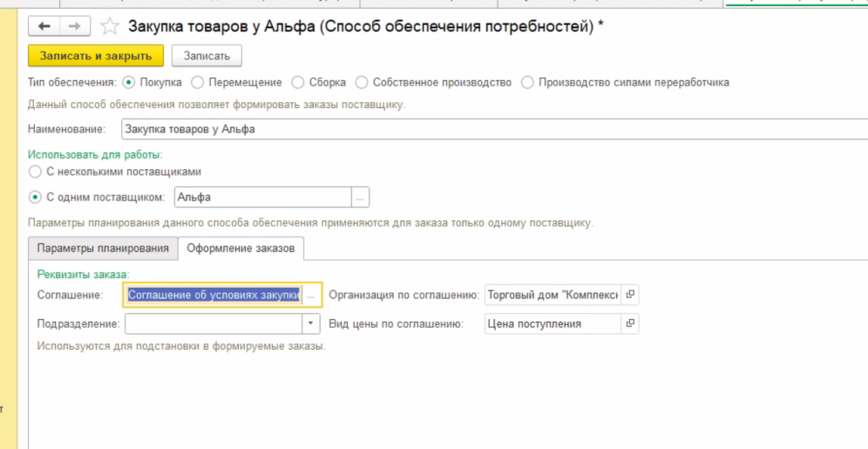Screen dimensions: 868x449
Task: Choose Производство силами переработчика option
Action: [x=527, y=83]
